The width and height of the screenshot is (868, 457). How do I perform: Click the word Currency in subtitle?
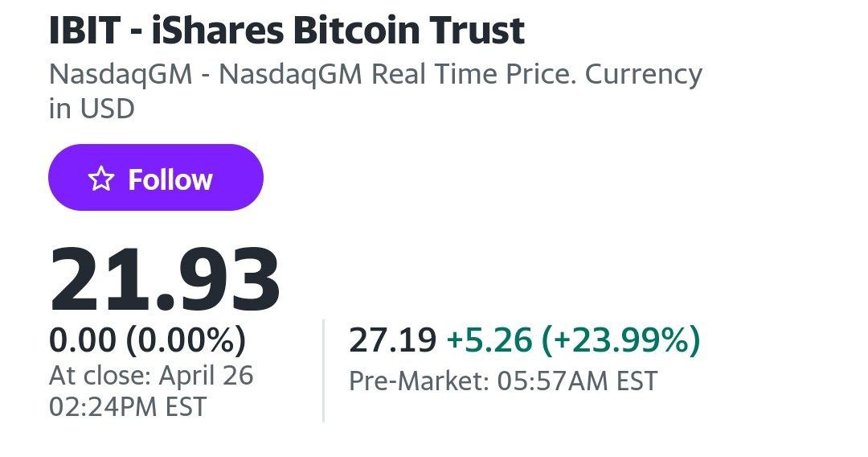643,75
